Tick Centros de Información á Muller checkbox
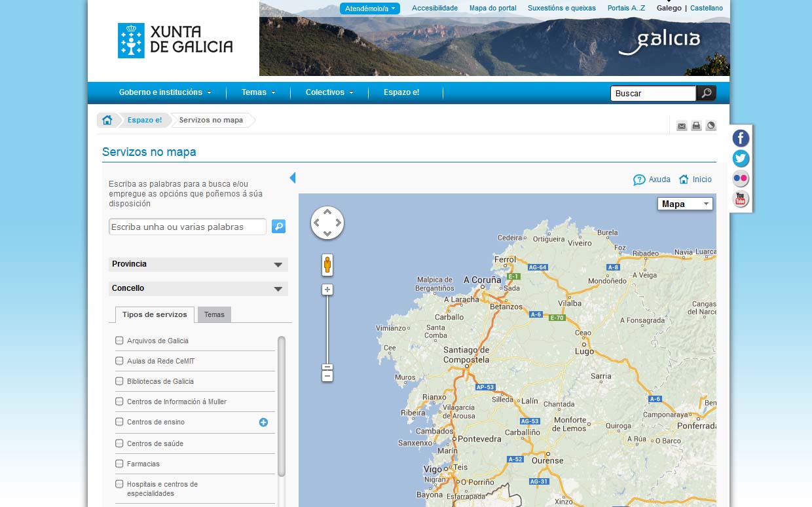Screen dimensions: 812x507 119,402
